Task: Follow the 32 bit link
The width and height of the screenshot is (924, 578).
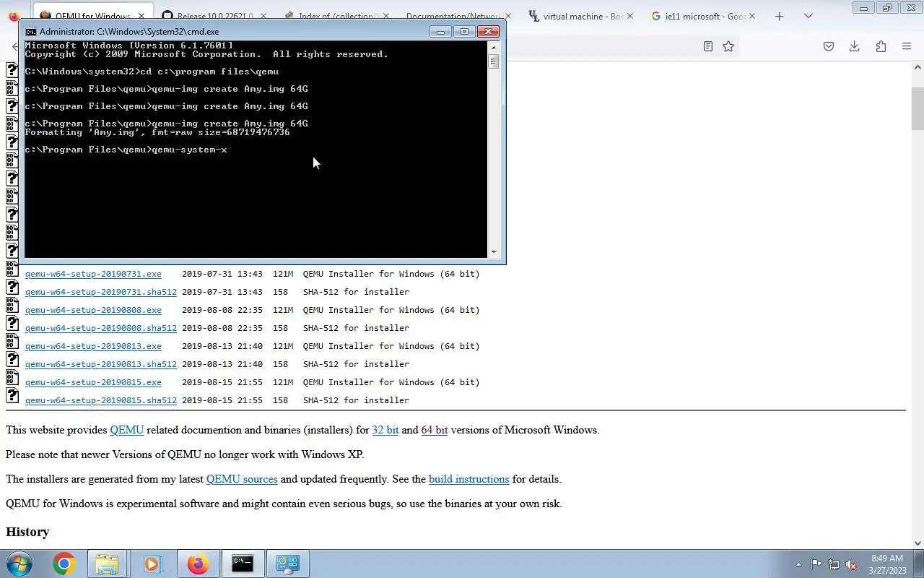Action: pos(385,430)
